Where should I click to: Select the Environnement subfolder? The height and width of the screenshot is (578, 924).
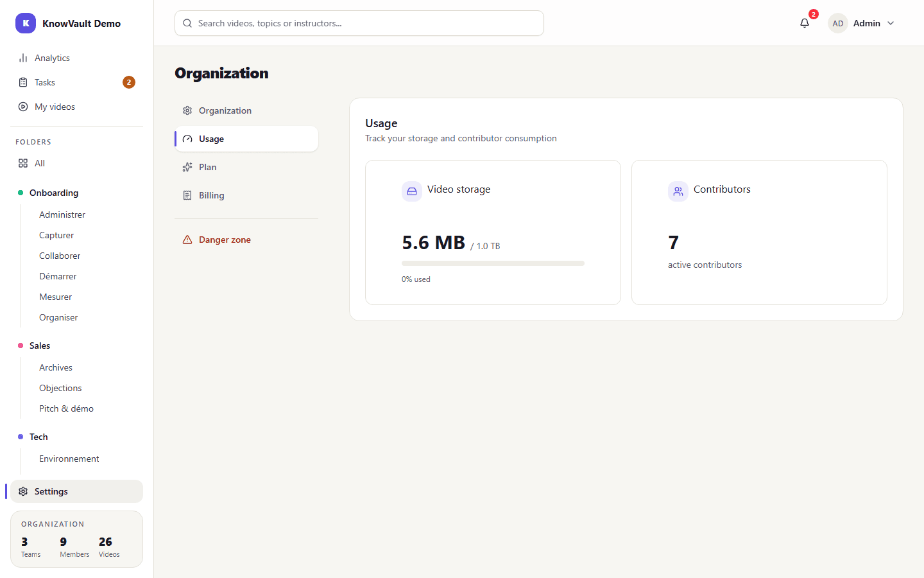tap(69, 459)
